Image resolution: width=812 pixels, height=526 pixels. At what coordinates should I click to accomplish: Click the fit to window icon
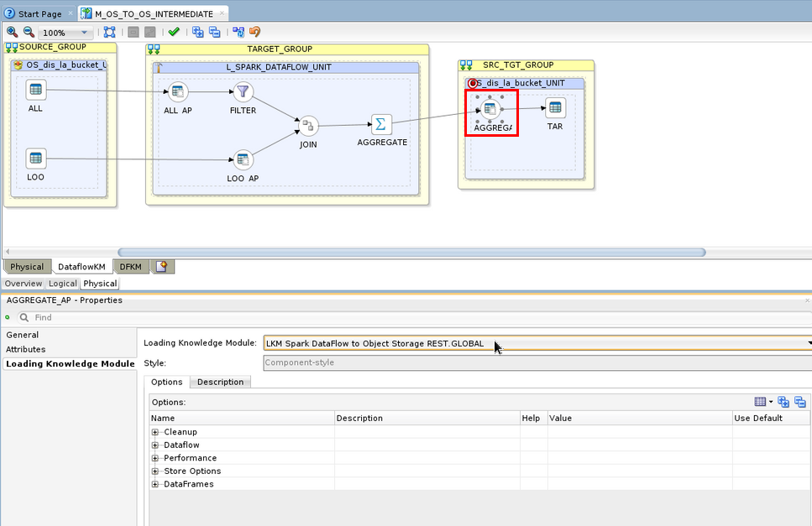(x=109, y=32)
